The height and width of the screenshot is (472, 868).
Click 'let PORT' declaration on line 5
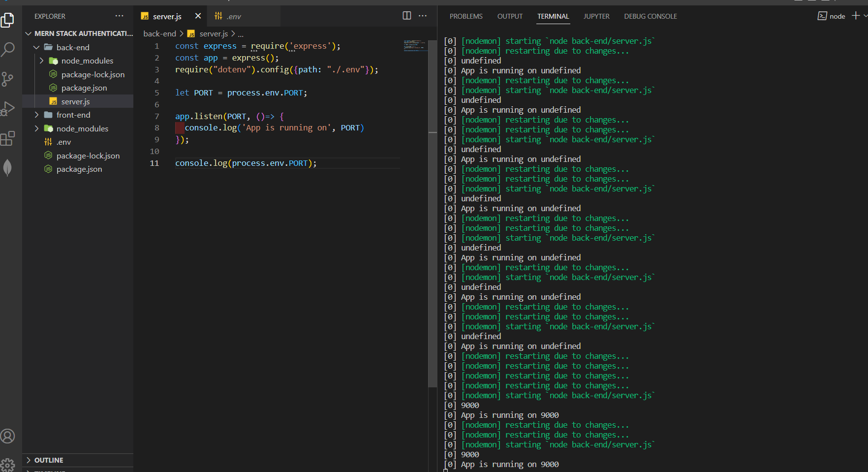click(194, 93)
